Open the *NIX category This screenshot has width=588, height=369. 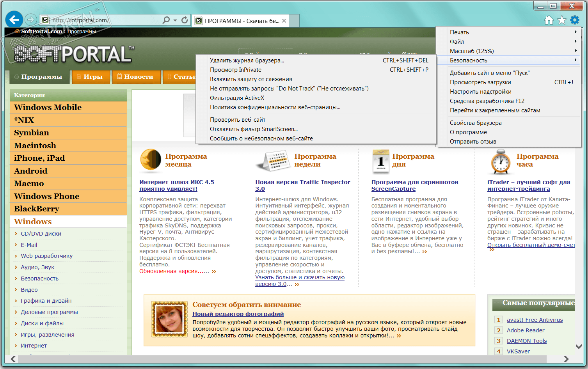click(x=68, y=120)
